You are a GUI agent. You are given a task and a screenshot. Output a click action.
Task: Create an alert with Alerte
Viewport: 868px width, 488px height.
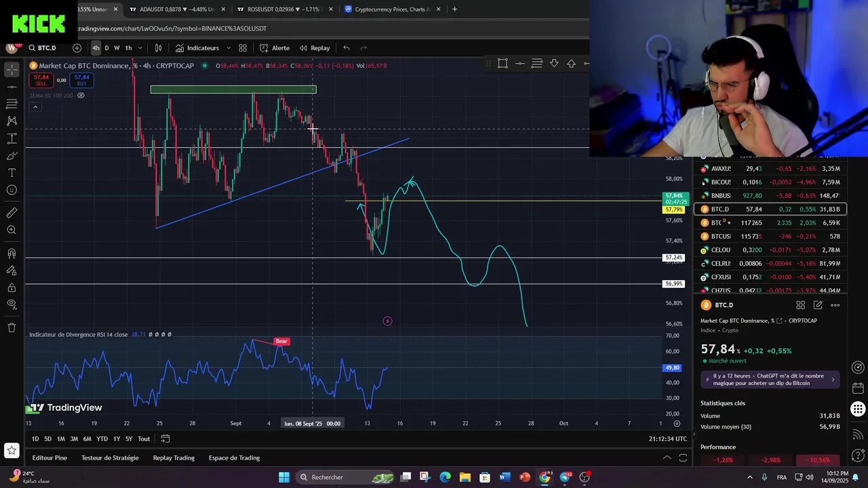274,48
